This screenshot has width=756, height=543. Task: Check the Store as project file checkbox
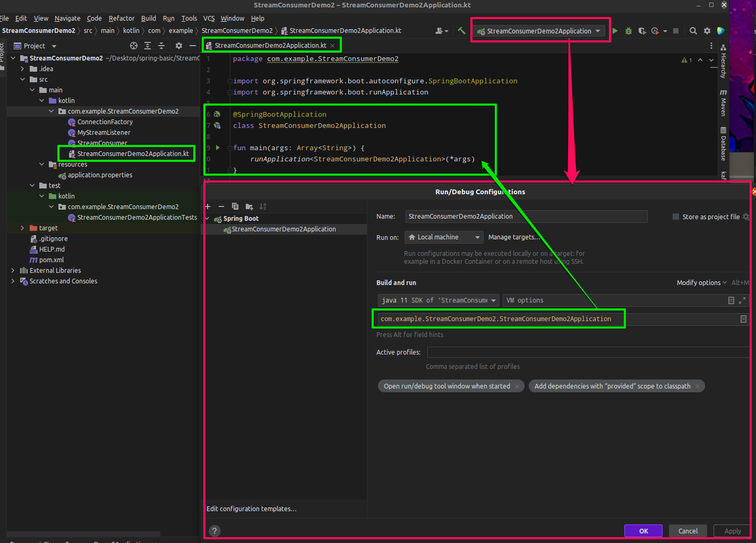[675, 217]
